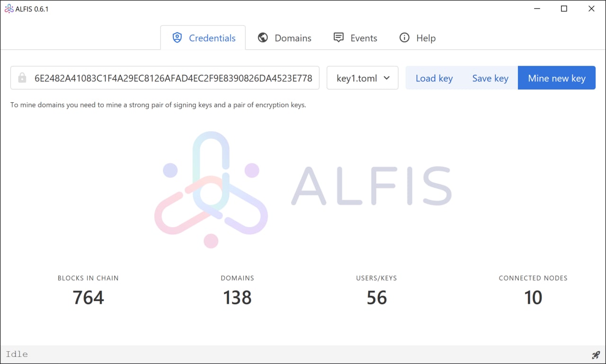Image resolution: width=606 pixels, height=364 pixels.
Task: Click the ALFIS app icon in title bar
Action: pyautogui.click(x=9, y=9)
